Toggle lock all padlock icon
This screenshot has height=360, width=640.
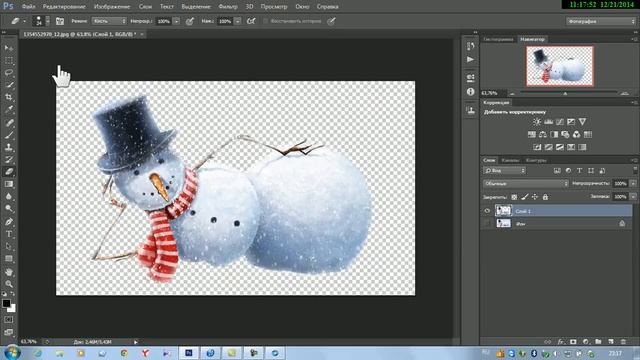[545, 197]
